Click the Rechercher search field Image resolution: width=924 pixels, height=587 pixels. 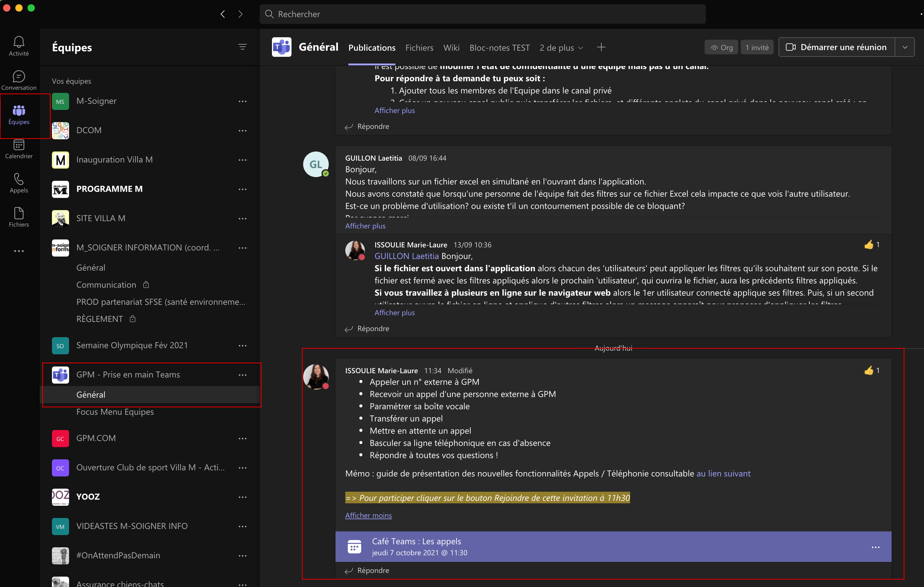pos(482,14)
